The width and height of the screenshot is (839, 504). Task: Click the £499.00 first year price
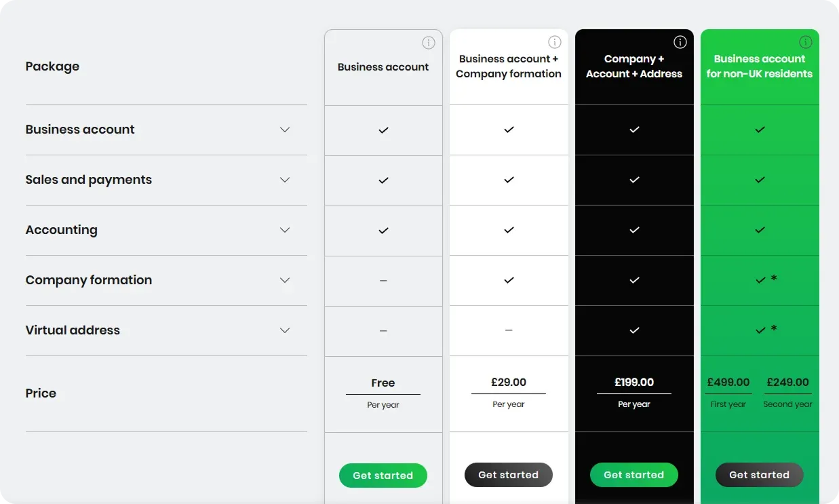point(728,383)
